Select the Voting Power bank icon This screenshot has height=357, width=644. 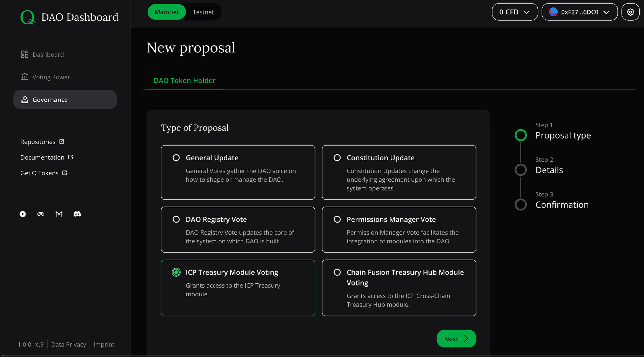click(24, 77)
